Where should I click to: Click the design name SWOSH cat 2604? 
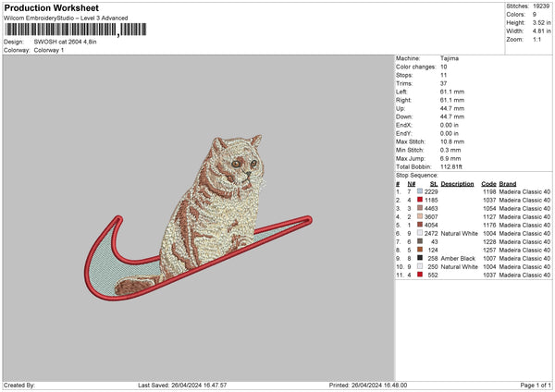[65, 42]
